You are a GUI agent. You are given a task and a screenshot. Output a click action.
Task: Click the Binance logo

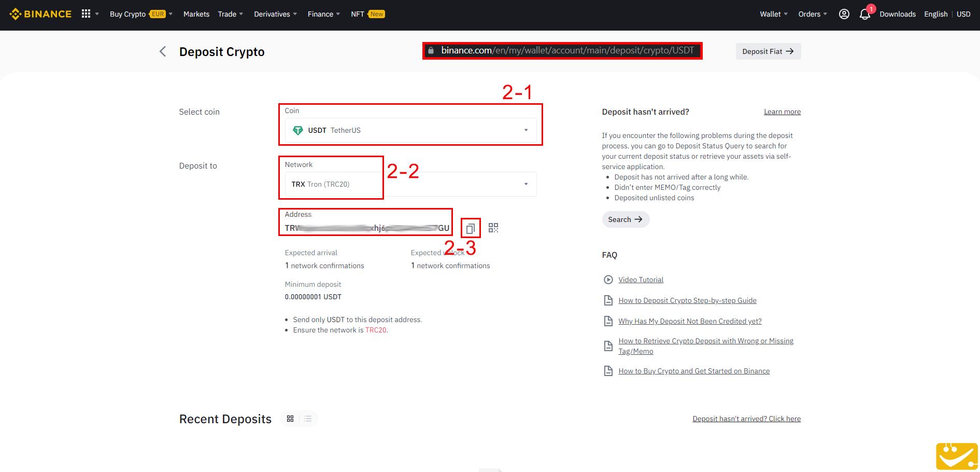40,14
